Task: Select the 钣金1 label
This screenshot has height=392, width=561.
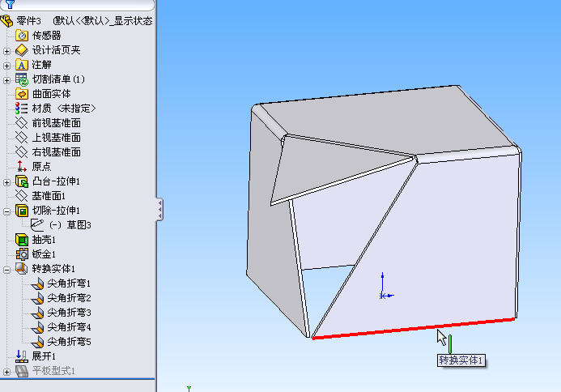Action: pos(44,254)
